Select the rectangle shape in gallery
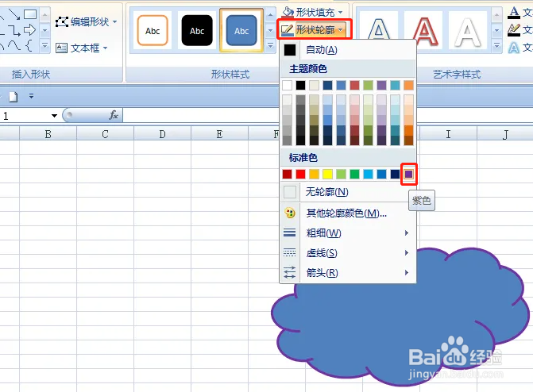Screen dimensions: 533x392 (30, 14)
